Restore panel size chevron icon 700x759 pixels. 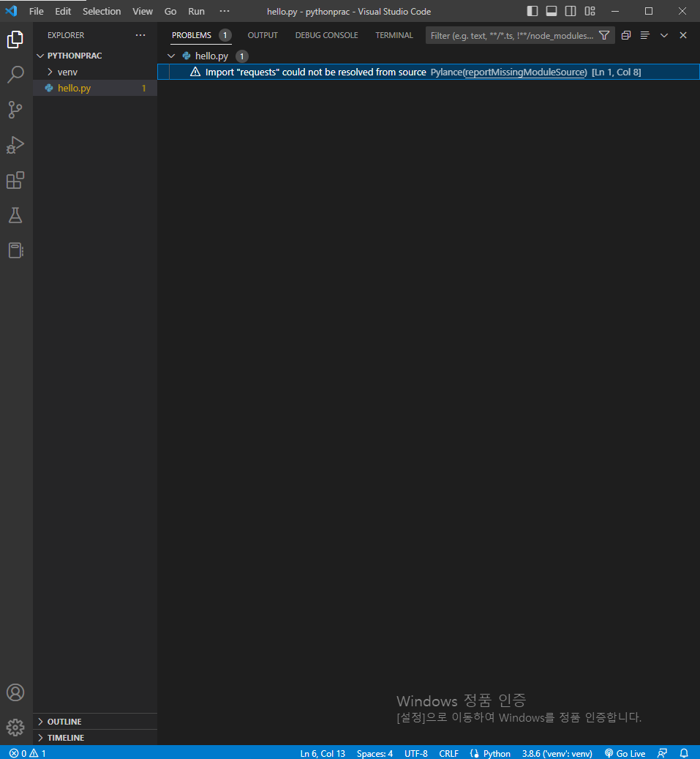point(664,35)
